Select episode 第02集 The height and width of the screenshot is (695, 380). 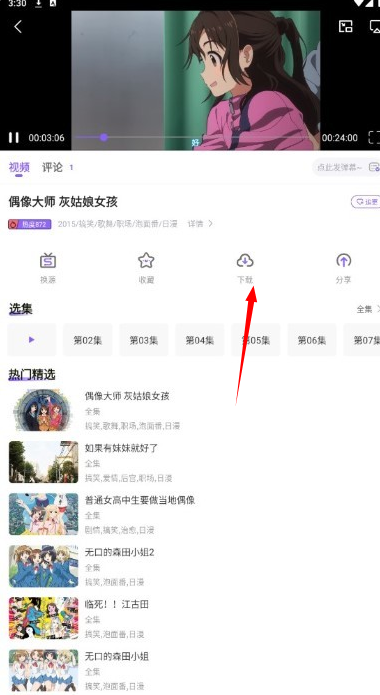87,340
